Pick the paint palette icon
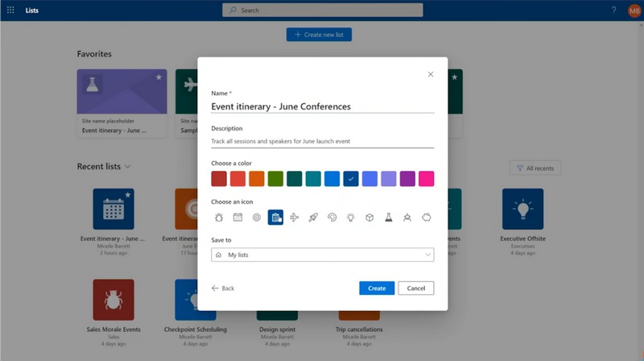This screenshot has height=361, width=644. pyautogui.click(x=332, y=218)
